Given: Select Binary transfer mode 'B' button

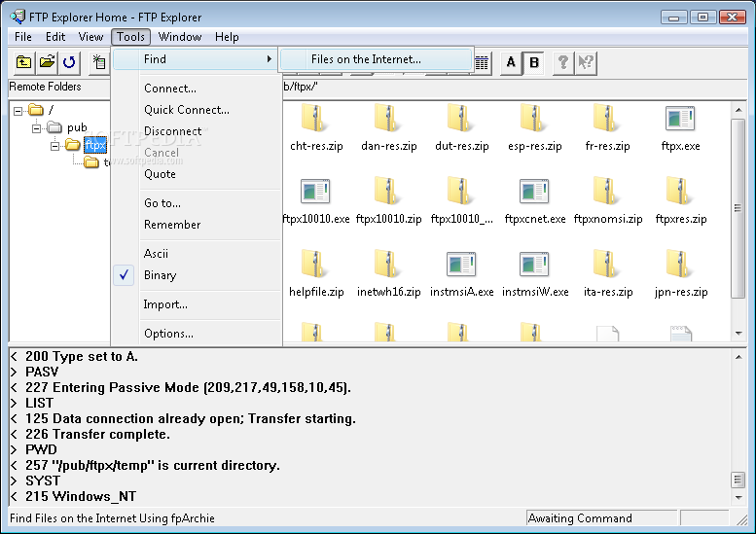Looking at the screenshot, I should [534, 62].
